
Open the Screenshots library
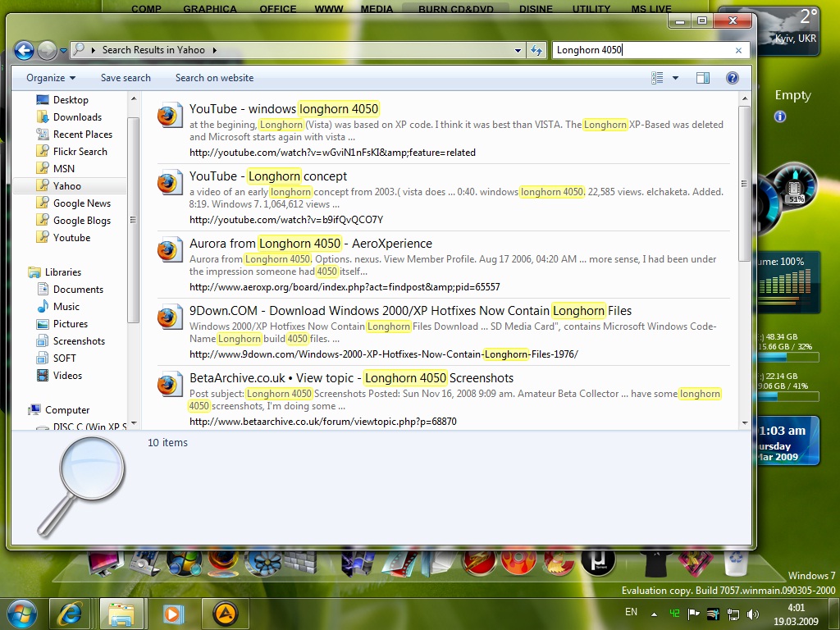point(79,340)
